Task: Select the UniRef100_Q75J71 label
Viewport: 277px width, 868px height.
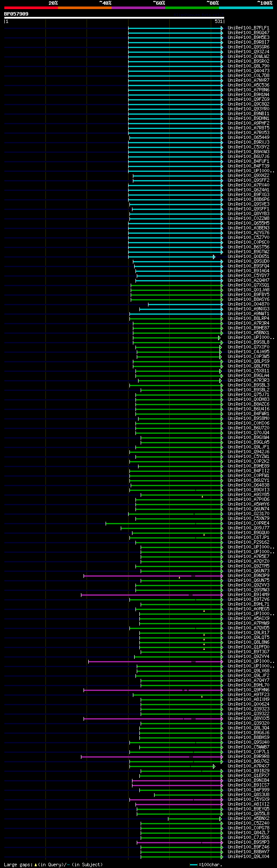Action: tap(248, 394)
